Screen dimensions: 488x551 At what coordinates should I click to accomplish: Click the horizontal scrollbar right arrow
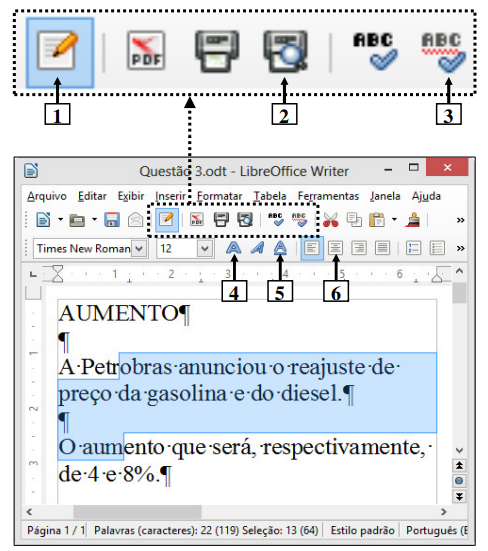(444, 512)
